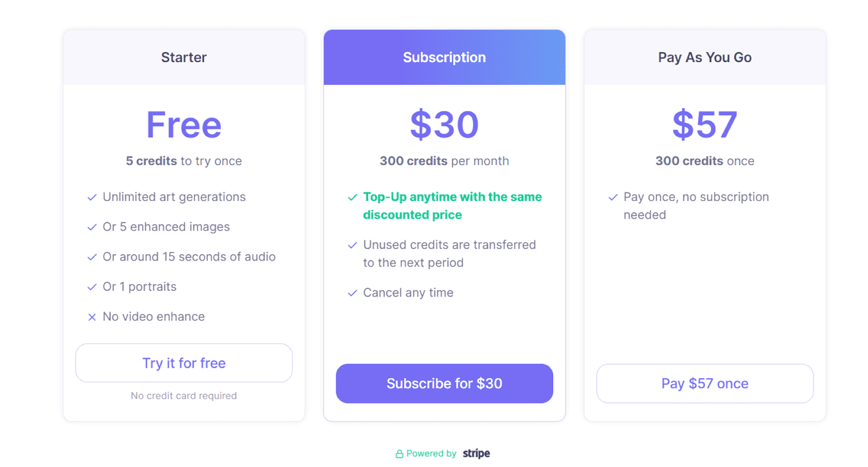The height and width of the screenshot is (467, 868).
Task: Click checkmark beside Pay once, no subscription
Action: coord(613,198)
